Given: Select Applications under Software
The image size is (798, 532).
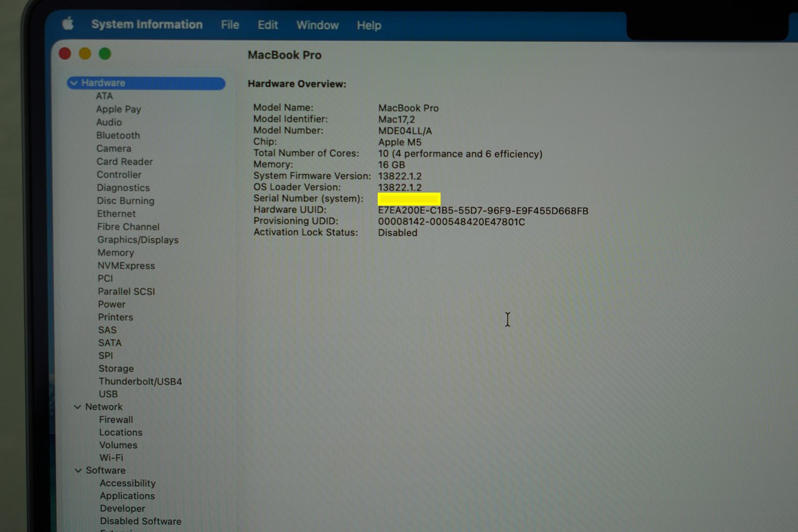Looking at the screenshot, I should [x=128, y=496].
